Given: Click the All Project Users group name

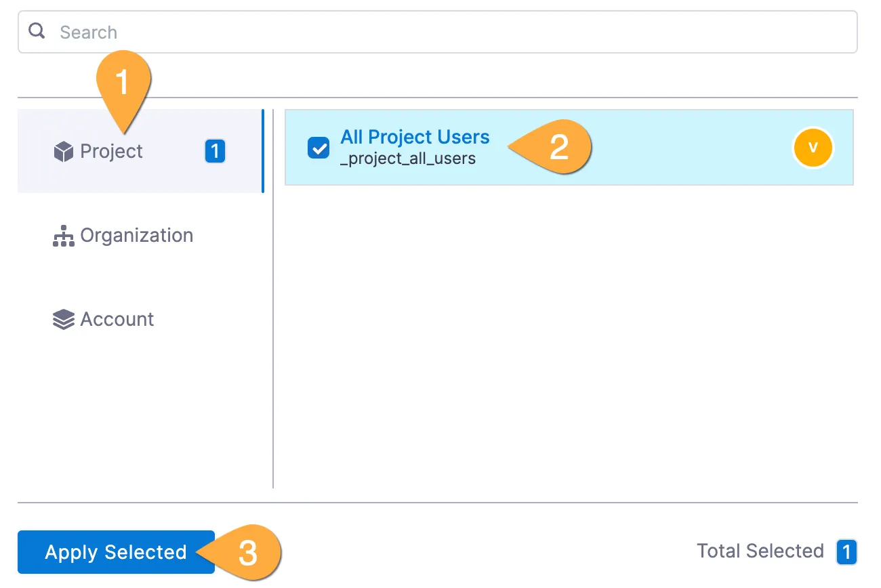Looking at the screenshot, I should coord(415,137).
